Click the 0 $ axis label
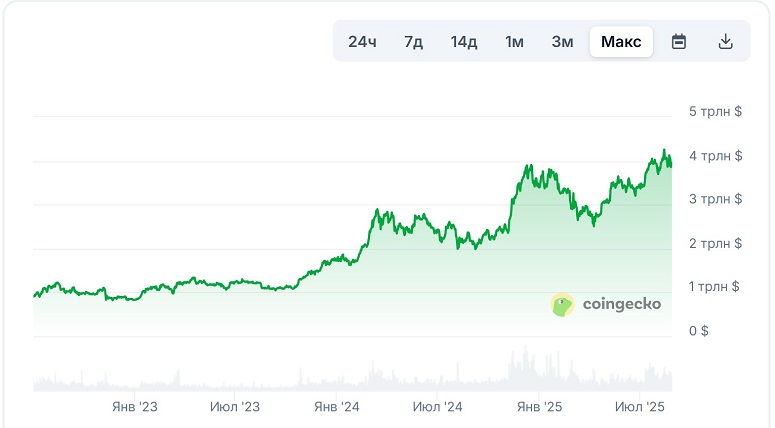 [699, 330]
